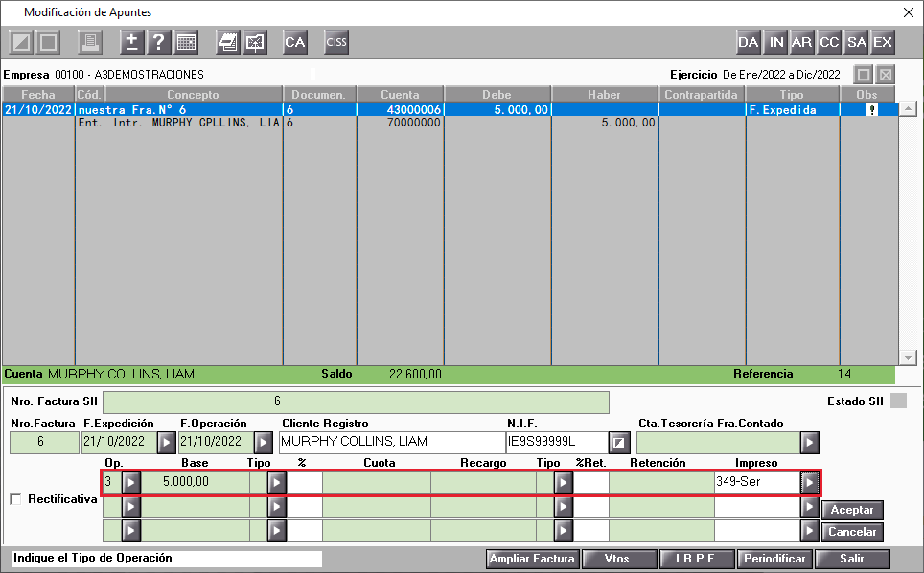Viewport: 924px width, 573px height.
Task: Click the exclamation mark in the Obs column
Action: click(872, 110)
